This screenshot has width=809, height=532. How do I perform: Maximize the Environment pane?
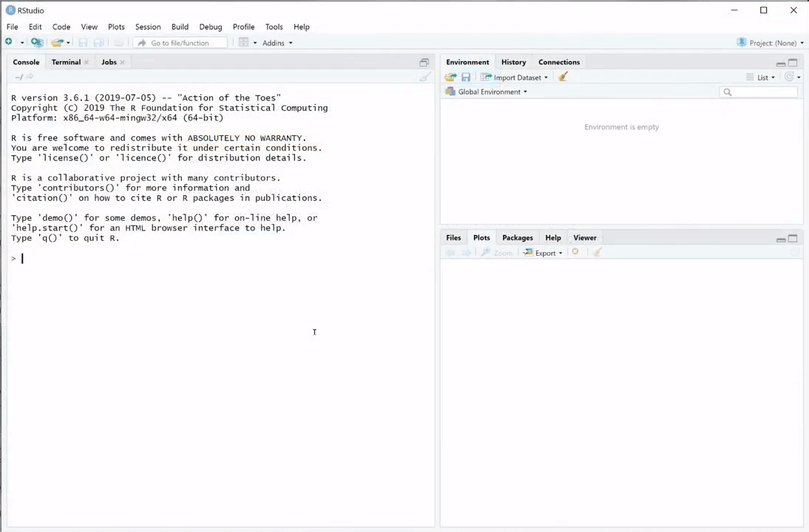pos(793,63)
